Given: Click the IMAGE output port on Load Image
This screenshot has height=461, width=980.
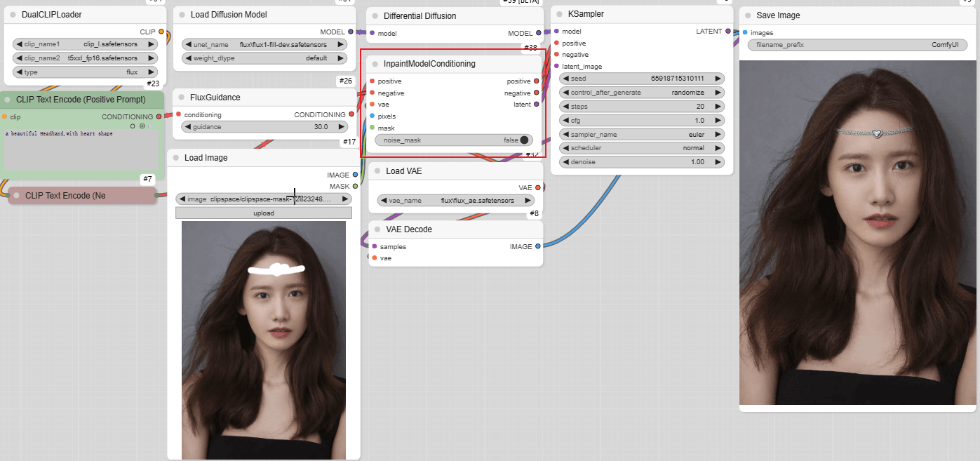Looking at the screenshot, I should point(355,175).
